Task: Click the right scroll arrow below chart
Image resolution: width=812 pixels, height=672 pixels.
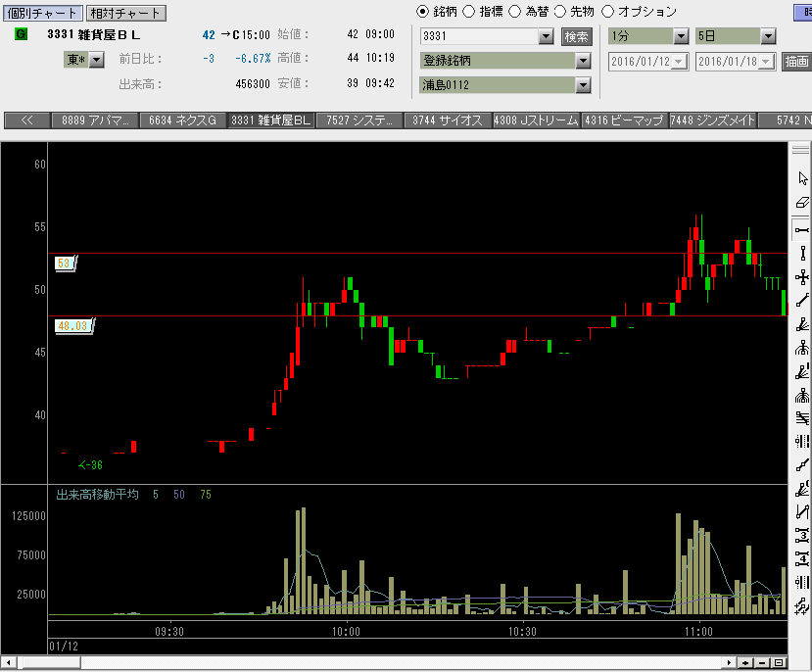Action: [729, 662]
